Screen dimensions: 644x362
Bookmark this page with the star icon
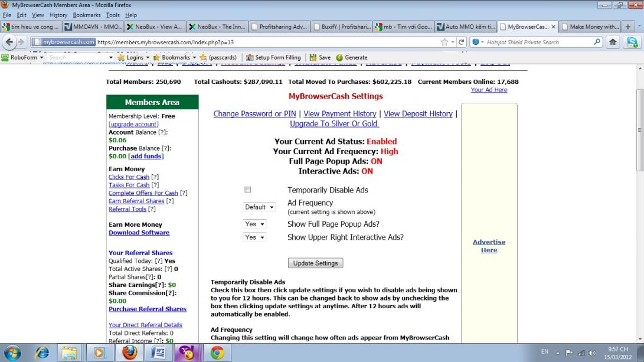tap(444, 43)
